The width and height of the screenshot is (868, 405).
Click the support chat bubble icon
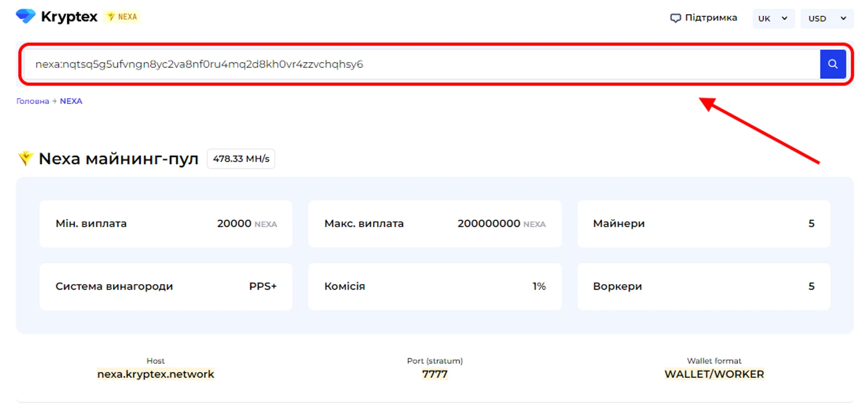(675, 18)
